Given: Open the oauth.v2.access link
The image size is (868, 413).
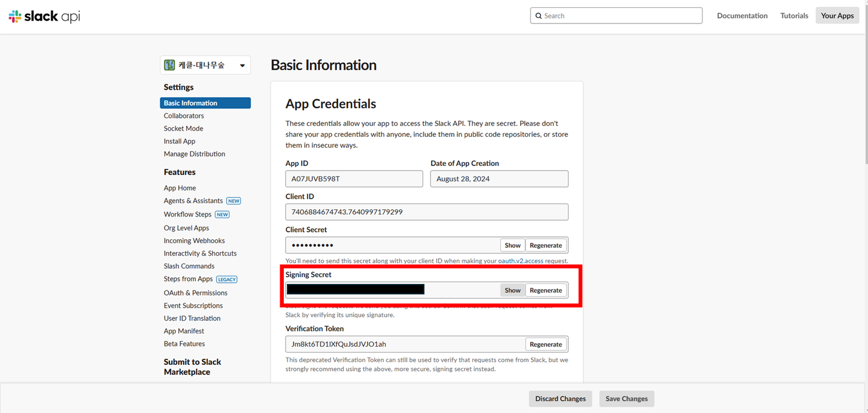Looking at the screenshot, I should tap(521, 261).
